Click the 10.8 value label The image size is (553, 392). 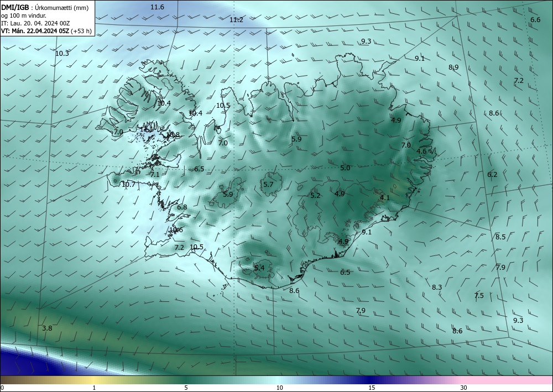[x=173, y=135]
